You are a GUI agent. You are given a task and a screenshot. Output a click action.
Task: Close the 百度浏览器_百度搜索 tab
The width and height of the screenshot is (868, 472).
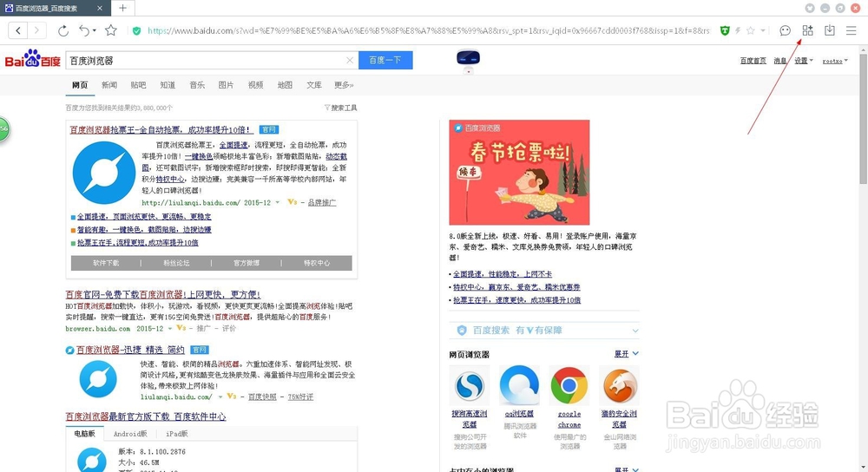pyautogui.click(x=100, y=9)
